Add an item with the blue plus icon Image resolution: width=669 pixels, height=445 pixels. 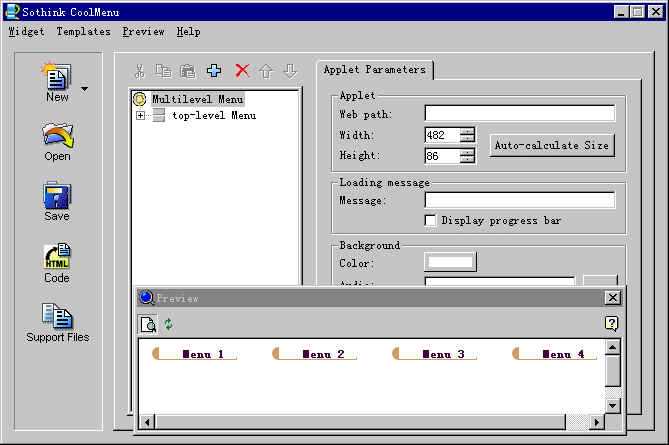(214, 70)
